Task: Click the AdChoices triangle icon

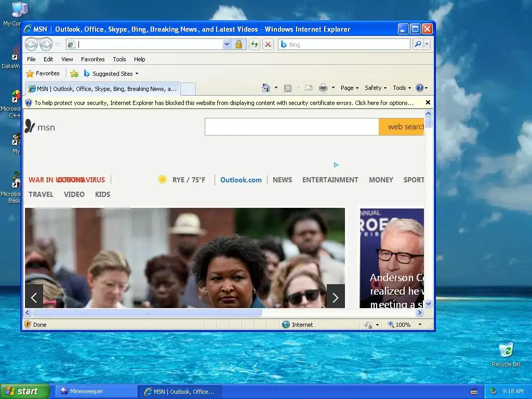Action: click(336, 165)
